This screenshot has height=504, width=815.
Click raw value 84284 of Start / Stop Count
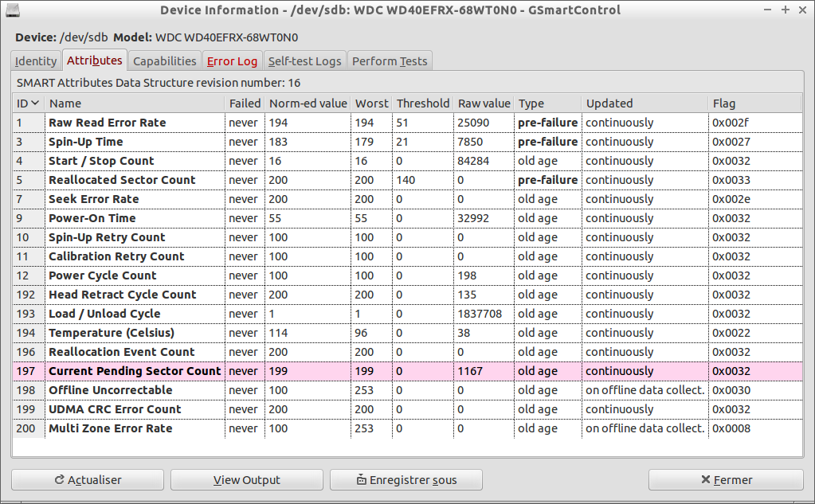point(473,161)
